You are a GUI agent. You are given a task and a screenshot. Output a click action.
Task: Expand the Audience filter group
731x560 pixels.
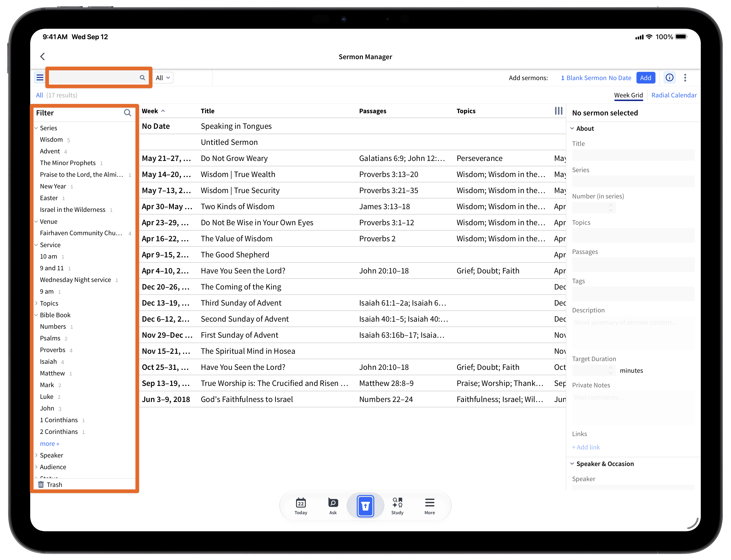point(36,467)
